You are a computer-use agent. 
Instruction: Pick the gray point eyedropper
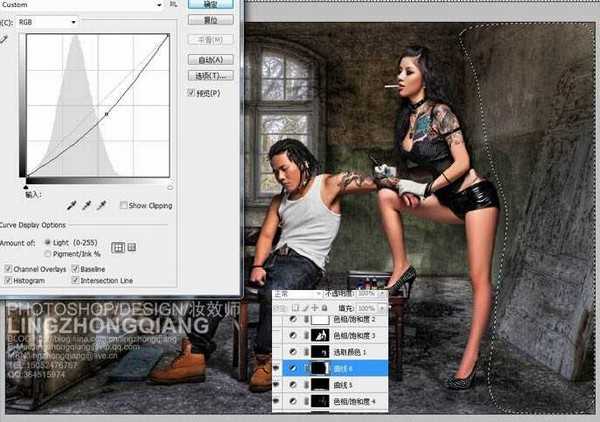[x=87, y=205]
